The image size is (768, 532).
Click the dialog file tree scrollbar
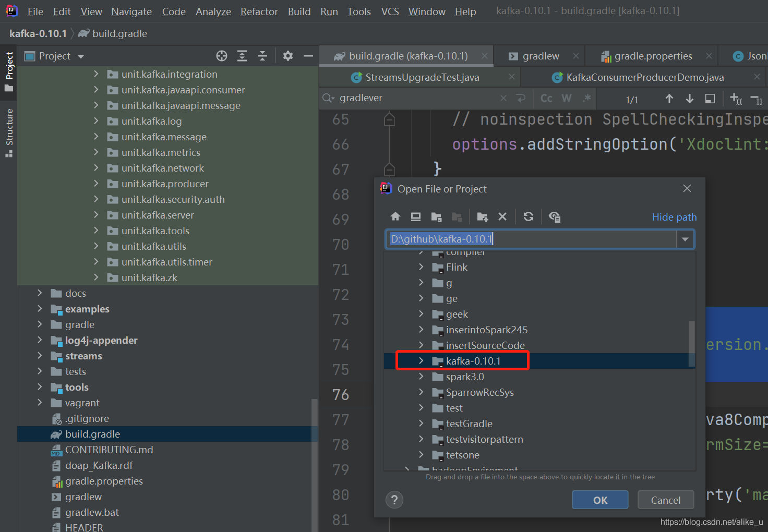691,344
